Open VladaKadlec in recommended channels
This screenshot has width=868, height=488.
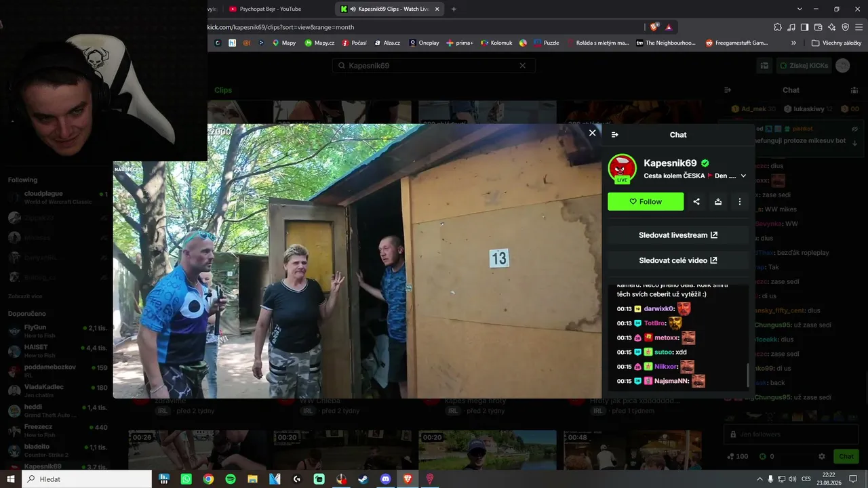point(58,390)
